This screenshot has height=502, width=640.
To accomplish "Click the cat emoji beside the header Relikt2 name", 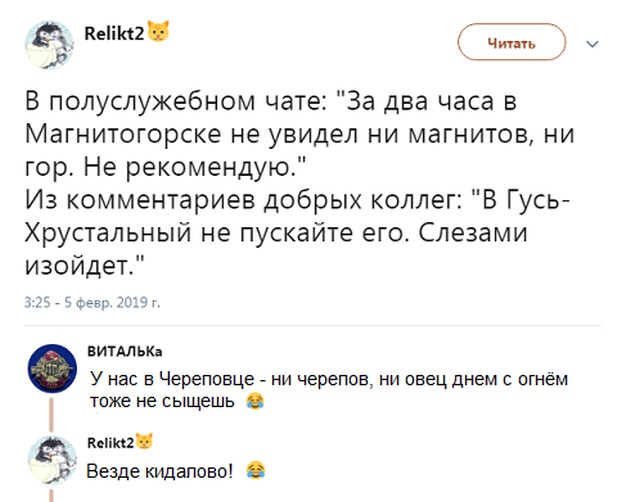I will pyautogui.click(x=158, y=31).
